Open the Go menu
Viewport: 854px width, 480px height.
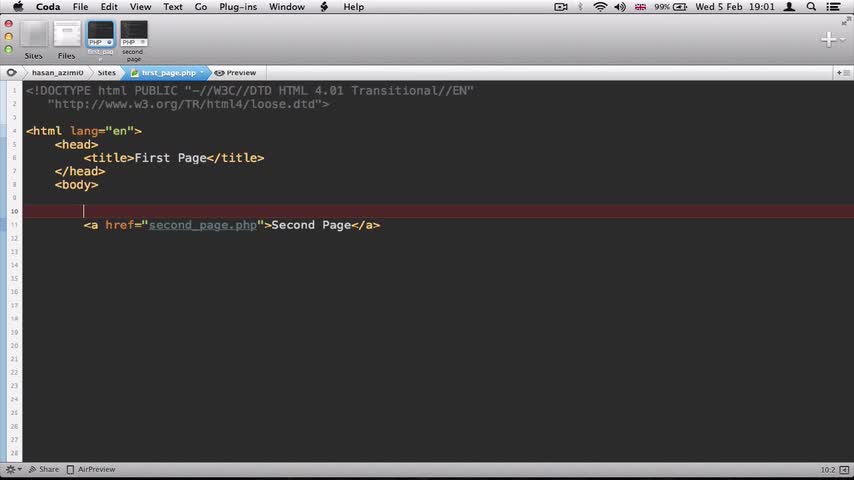point(201,7)
